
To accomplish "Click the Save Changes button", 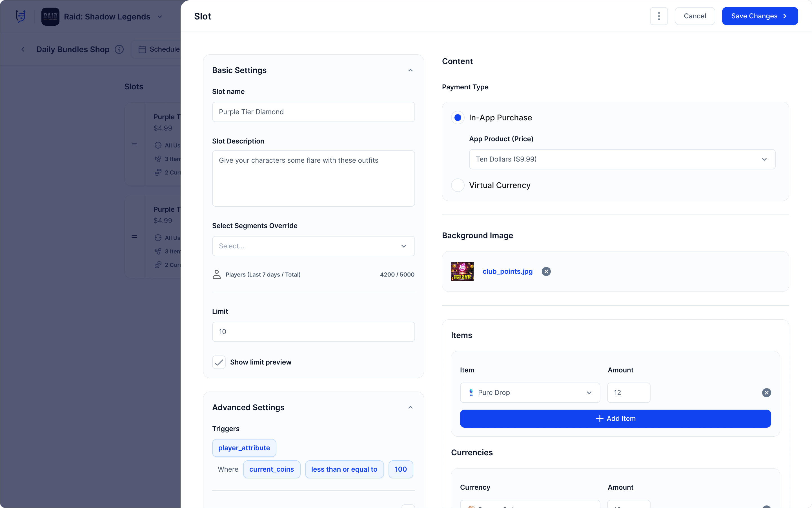I will [x=760, y=16].
